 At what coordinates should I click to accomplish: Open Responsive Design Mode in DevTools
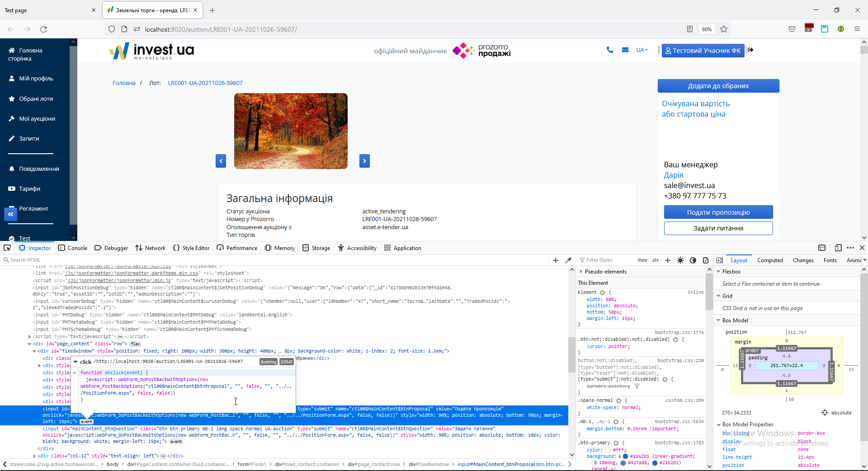pyautogui.click(x=838, y=248)
